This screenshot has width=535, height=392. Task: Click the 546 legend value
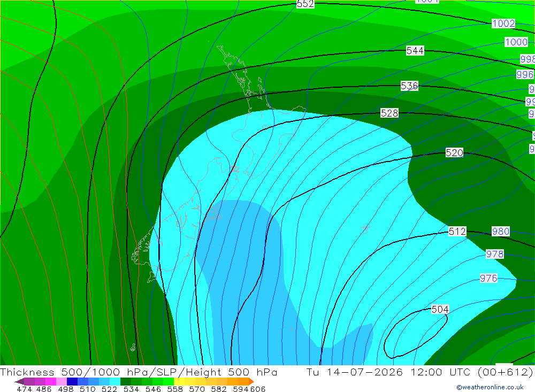(153, 389)
